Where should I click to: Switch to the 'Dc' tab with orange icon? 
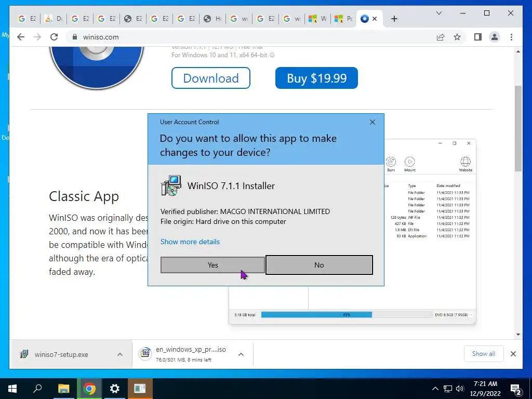tap(54, 19)
